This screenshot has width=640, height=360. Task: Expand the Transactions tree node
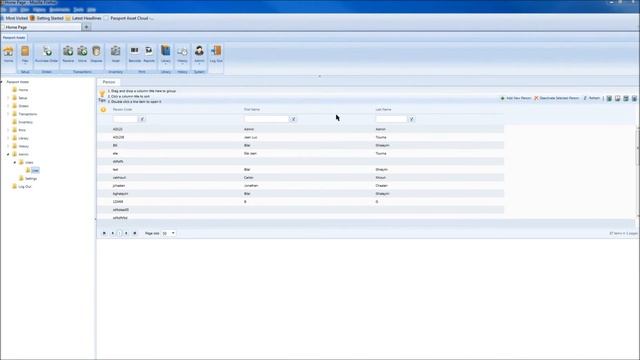coord(8,114)
